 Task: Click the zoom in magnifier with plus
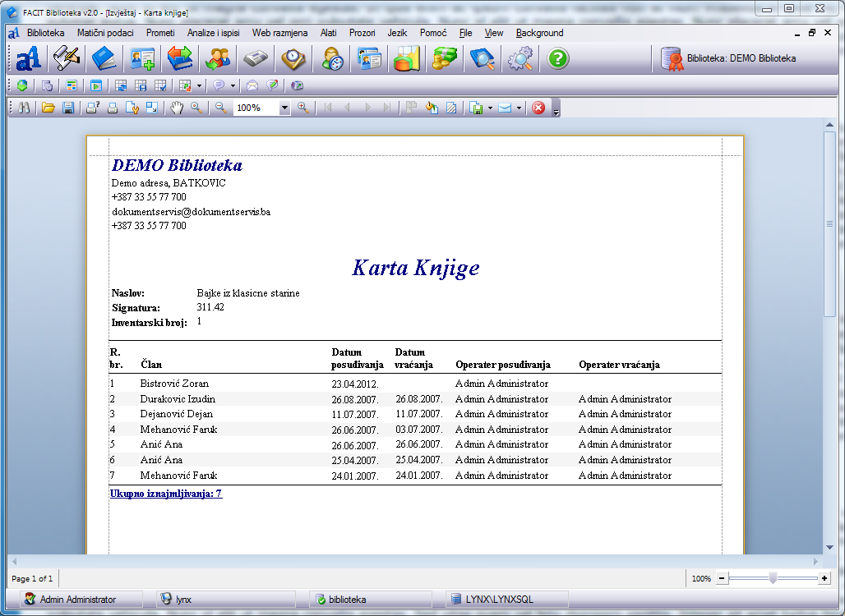[x=303, y=108]
